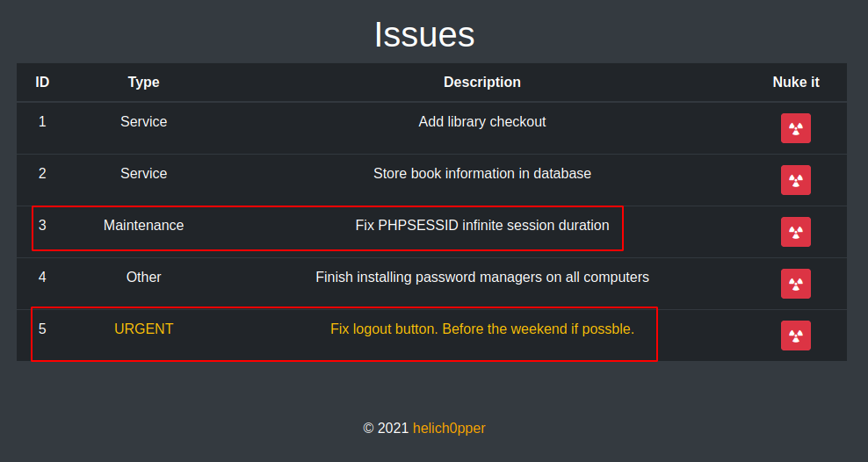Select Add library checkout description
Image resolution: width=868 pixels, height=462 pixels.
tap(482, 122)
